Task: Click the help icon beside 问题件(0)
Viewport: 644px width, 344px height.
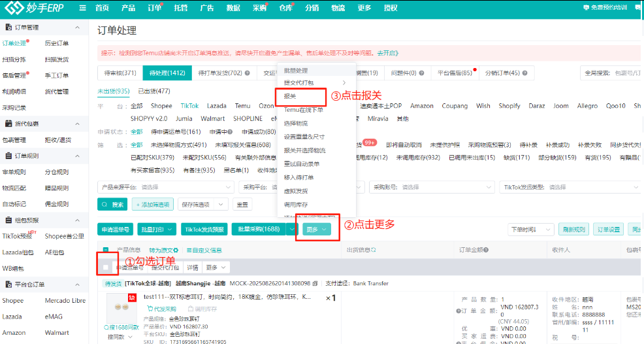Action: pyautogui.click(x=421, y=73)
